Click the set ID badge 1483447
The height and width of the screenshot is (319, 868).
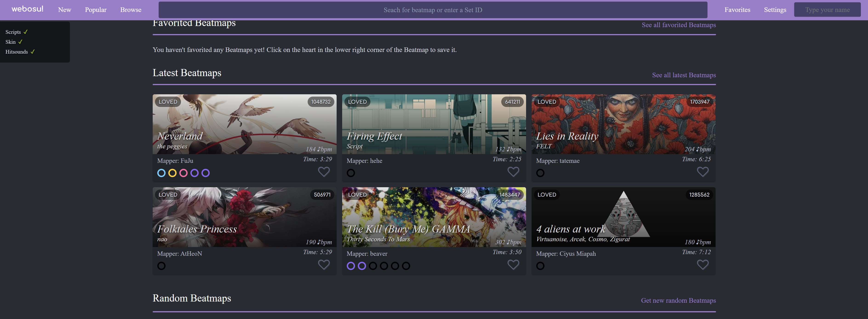coord(510,195)
